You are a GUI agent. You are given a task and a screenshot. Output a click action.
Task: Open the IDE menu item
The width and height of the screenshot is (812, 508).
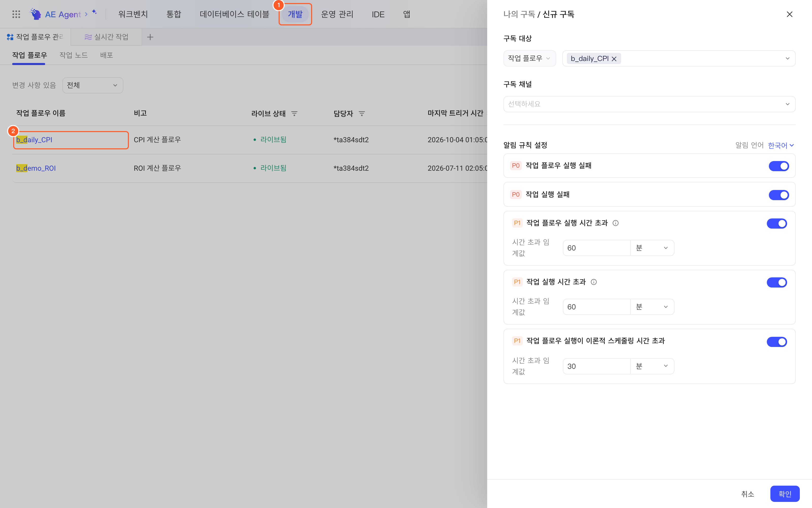pos(378,14)
